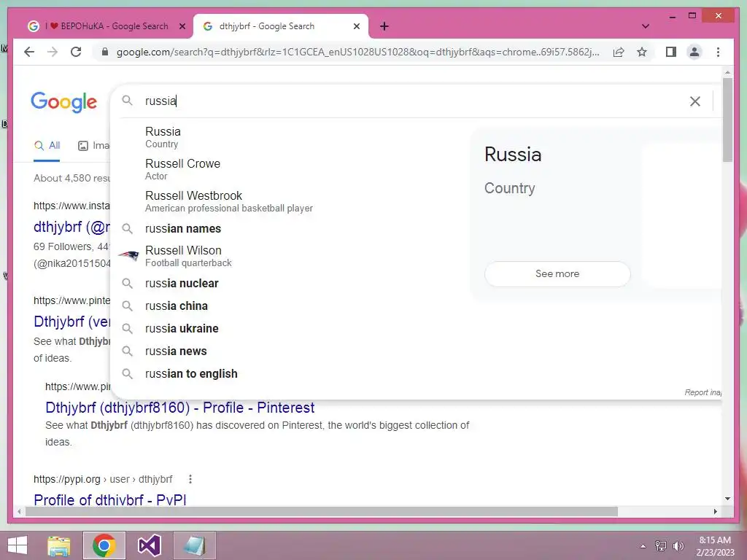Open the network tray icon
The image size is (747, 560).
pos(660,545)
